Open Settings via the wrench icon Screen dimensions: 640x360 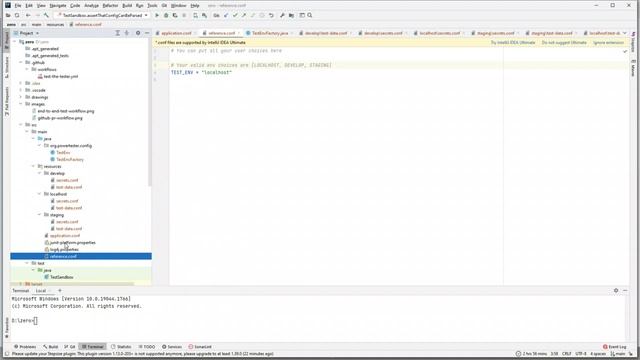coord(282,15)
